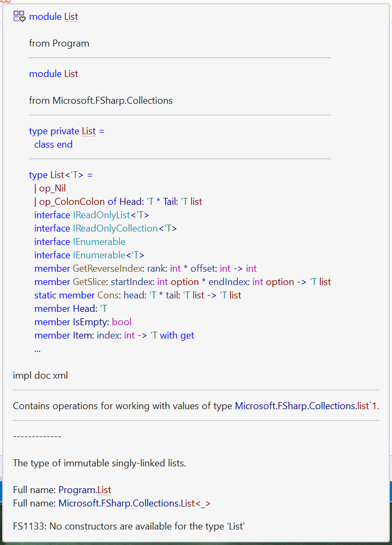Click 'GetSlice' member name
Image resolution: width=392 pixels, height=545 pixels.
tap(89, 282)
